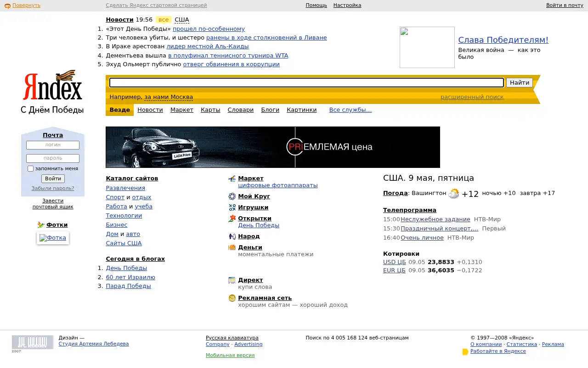Click Сделать Яндекс стартовой страницей link

pos(156,6)
